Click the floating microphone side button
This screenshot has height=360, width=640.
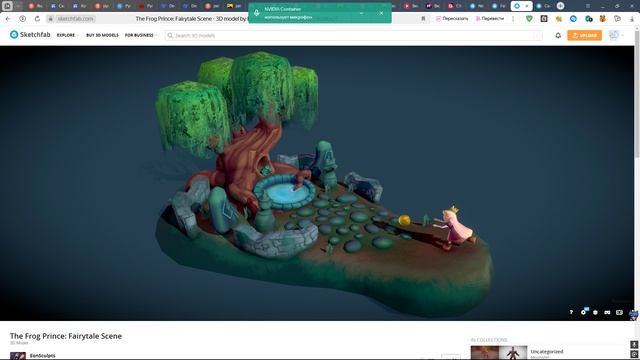pos(634,344)
